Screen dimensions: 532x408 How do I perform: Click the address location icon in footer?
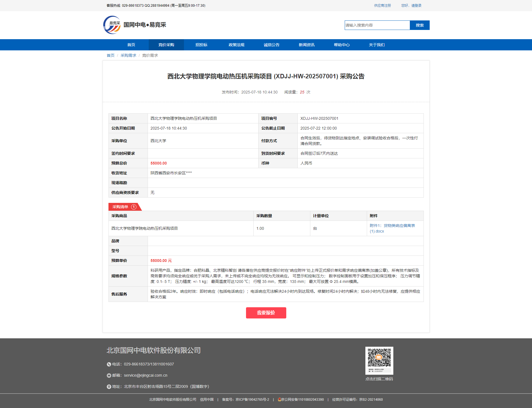(109, 387)
